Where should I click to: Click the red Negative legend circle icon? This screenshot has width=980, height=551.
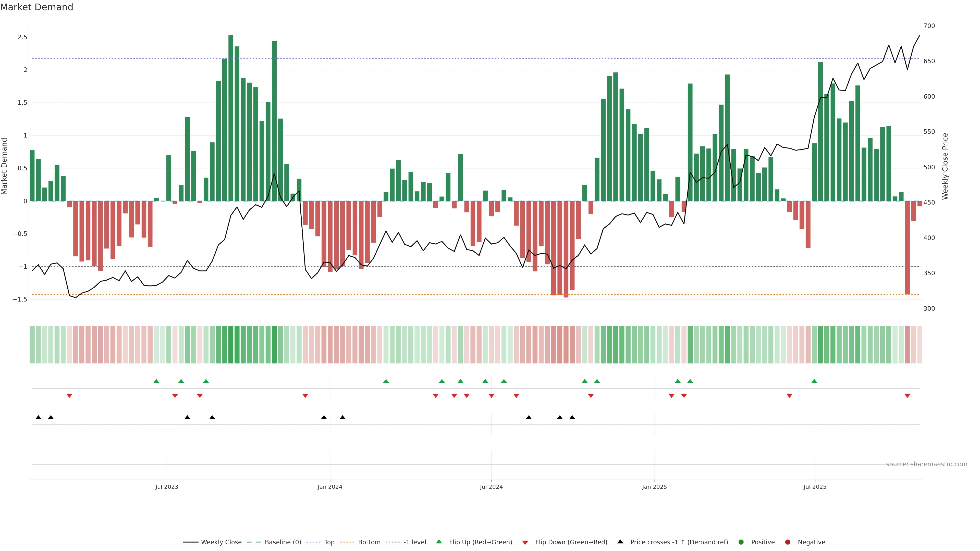click(x=788, y=542)
